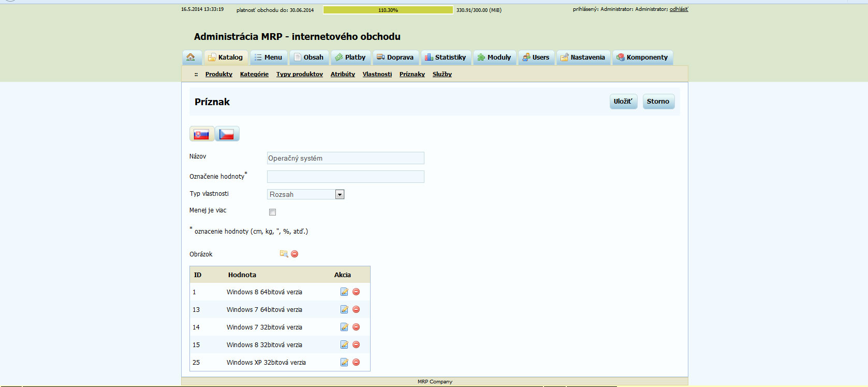Browse for image icon next to Obrázok
The width and height of the screenshot is (868, 387).
point(284,254)
